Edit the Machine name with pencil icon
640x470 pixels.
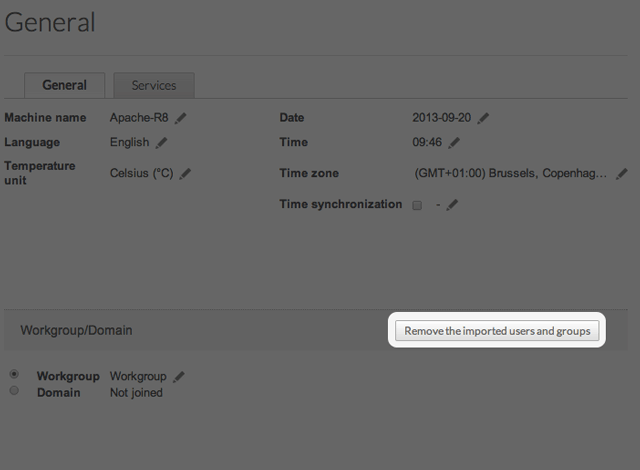click(181, 118)
